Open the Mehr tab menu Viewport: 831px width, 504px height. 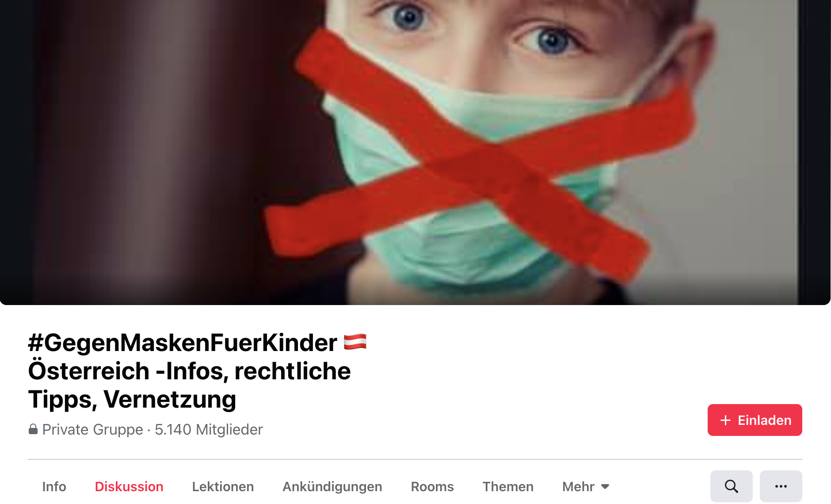pyautogui.click(x=586, y=486)
